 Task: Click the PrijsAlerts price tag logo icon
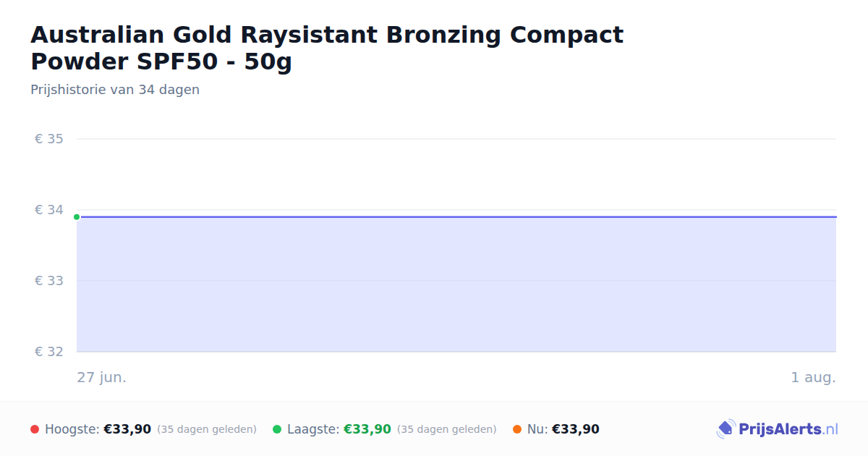726,429
